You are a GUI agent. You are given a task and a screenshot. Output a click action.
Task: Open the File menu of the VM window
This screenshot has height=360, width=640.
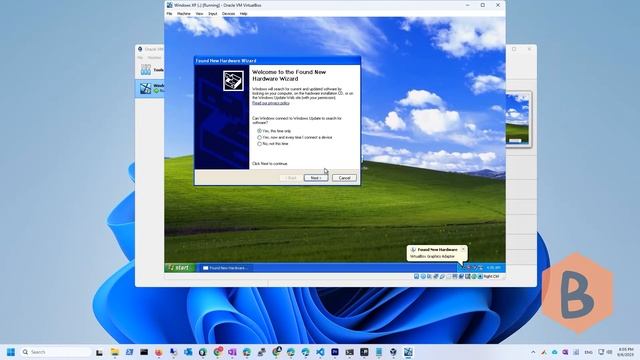[169, 13]
